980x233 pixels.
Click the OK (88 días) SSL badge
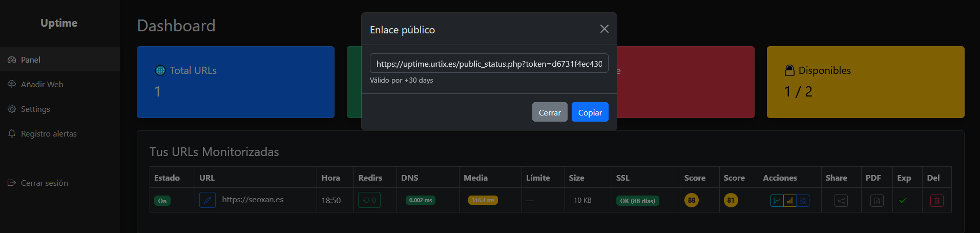coord(638,201)
